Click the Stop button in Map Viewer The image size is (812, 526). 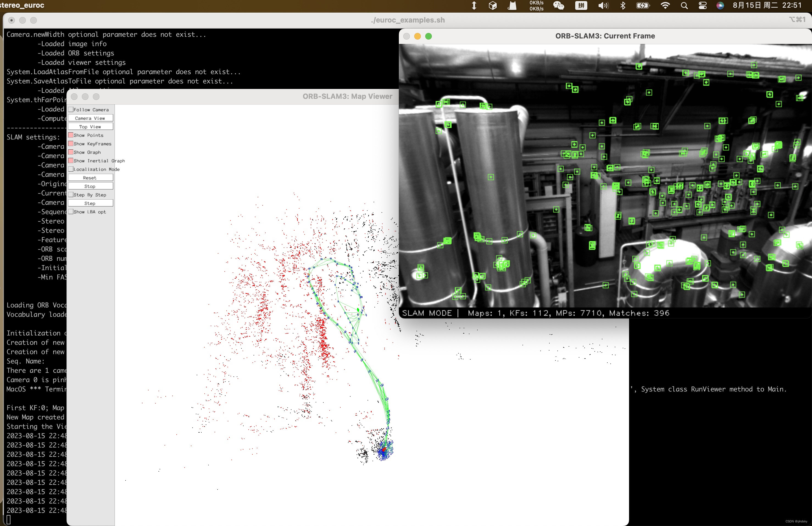[90, 186]
